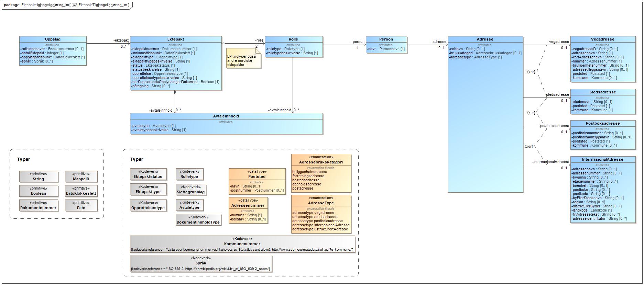
Task: Click the -vegadresse association label
Action: tap(558, 42)
